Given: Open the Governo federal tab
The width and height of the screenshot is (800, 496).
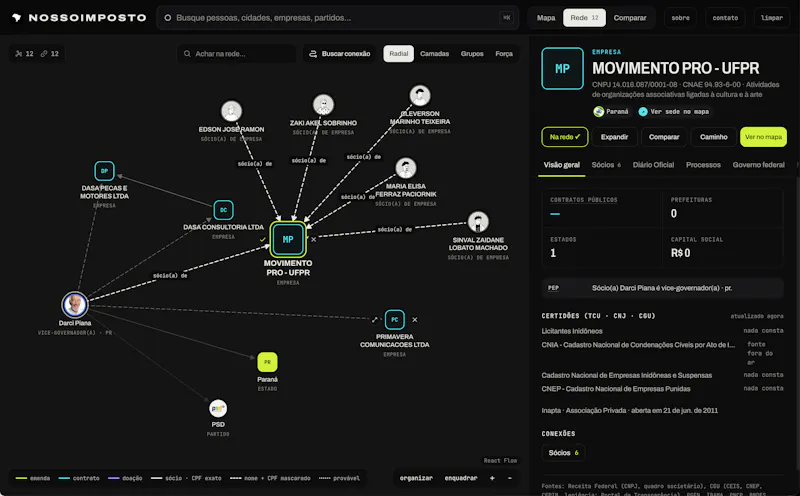Looking at the screenshot, I should coord(758,165).
